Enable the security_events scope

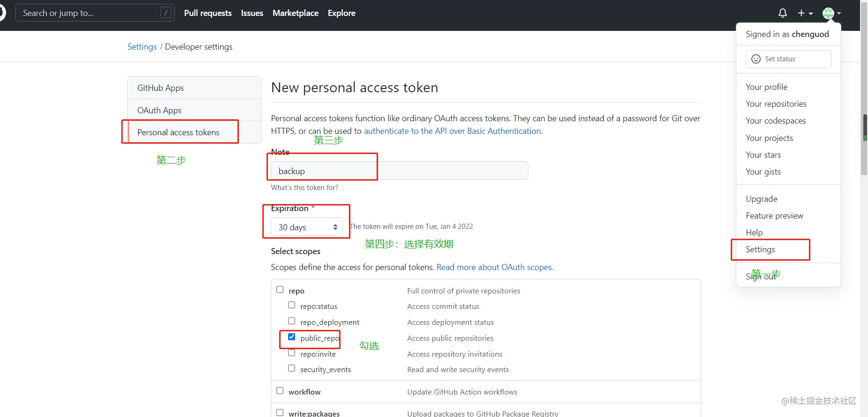point(292,368)
